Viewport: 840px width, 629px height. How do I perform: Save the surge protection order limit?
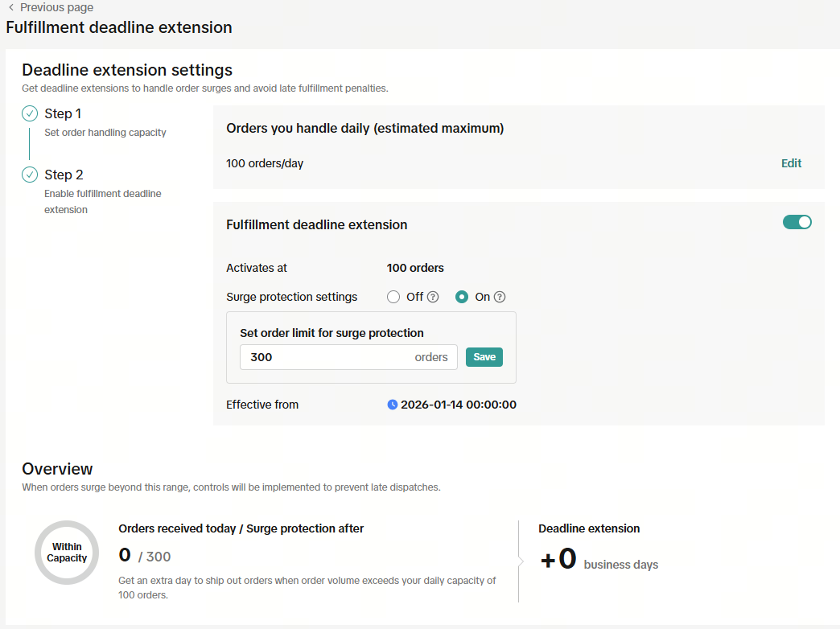(x=484, y=357)
